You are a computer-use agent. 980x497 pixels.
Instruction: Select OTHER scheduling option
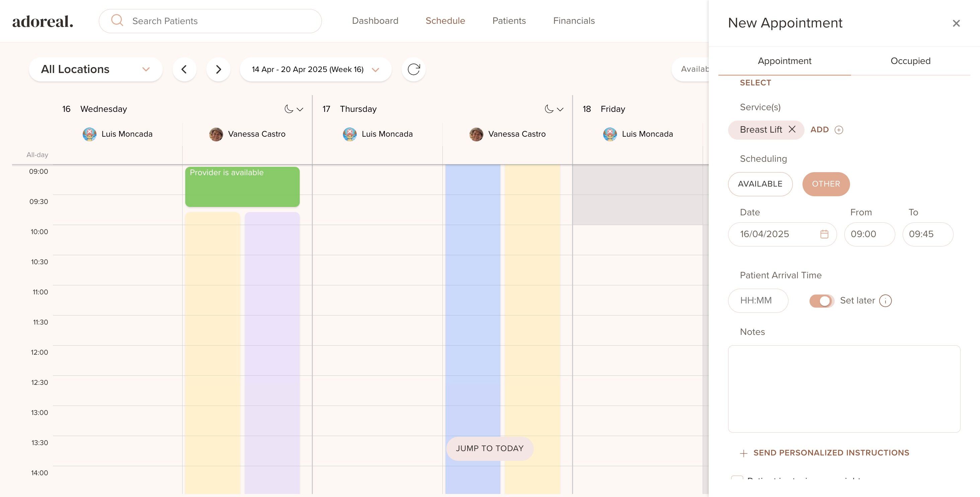[826, 184]
